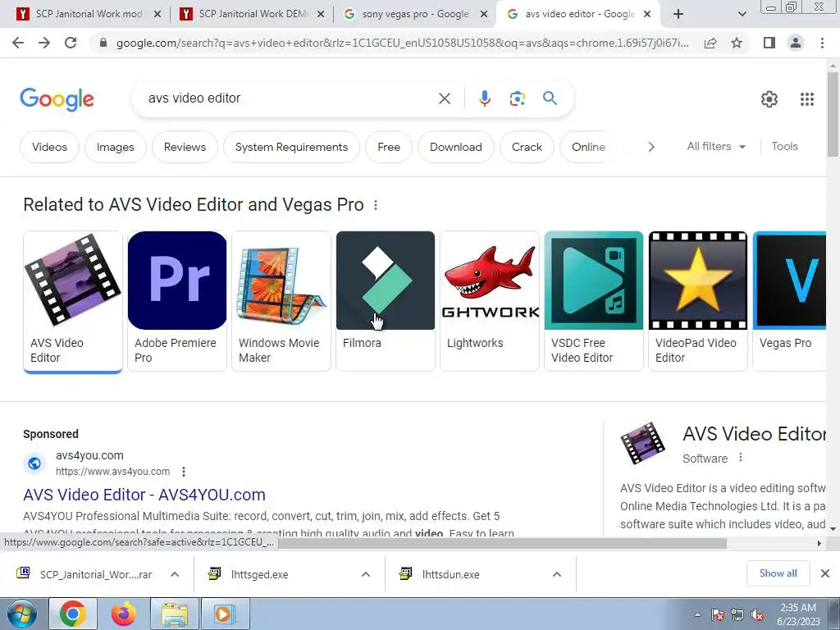Viewport: 840px width, 630px height.
Task: Select VSDC Free Video Editor card
Action: 594,300
